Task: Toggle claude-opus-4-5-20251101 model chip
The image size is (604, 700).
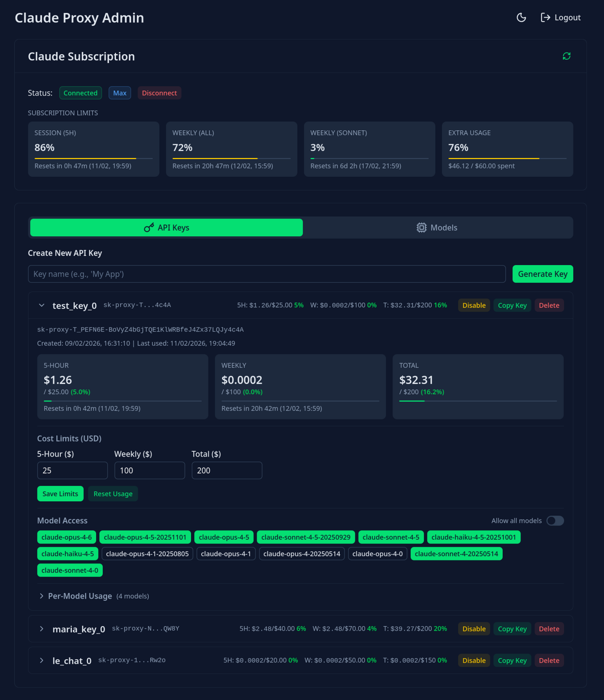Action: pos(145,537)
